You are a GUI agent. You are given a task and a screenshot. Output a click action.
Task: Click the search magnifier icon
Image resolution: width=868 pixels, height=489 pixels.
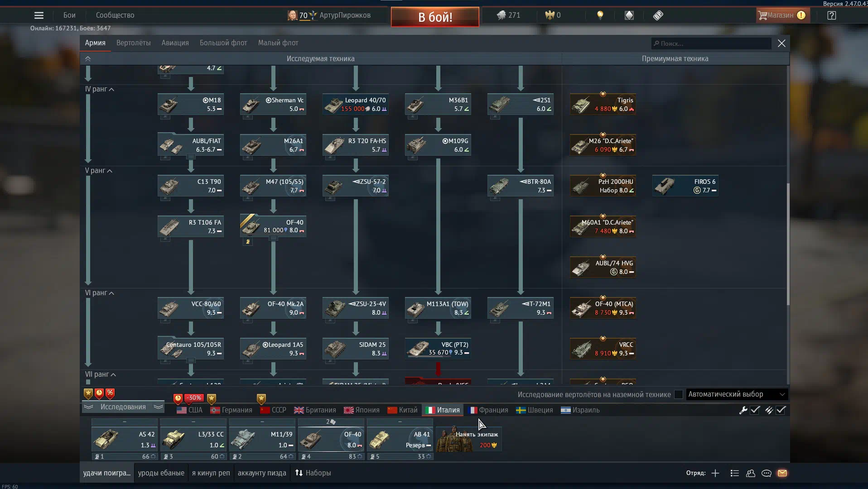coord(656,43)
